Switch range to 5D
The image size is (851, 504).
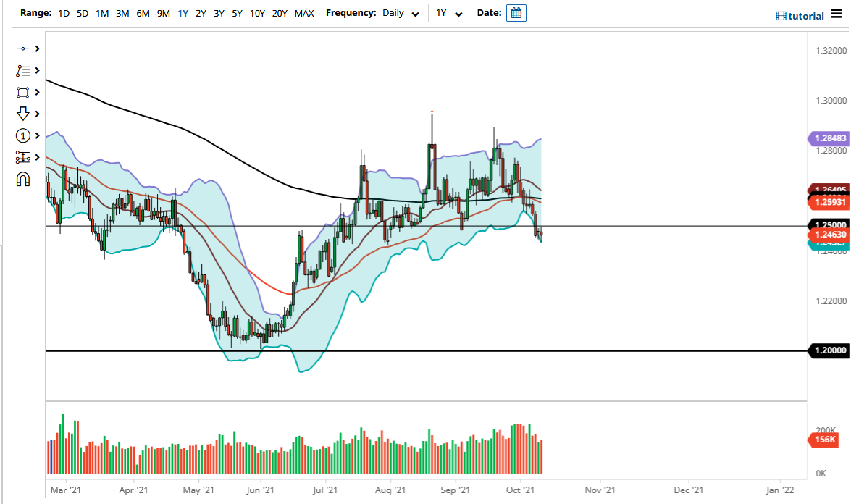(82, 13)
